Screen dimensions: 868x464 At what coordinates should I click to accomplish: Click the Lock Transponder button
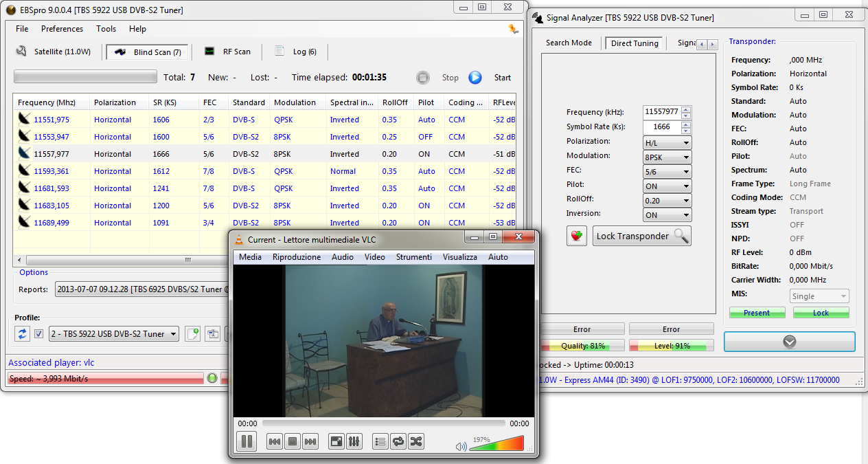(x=642, y=236)
